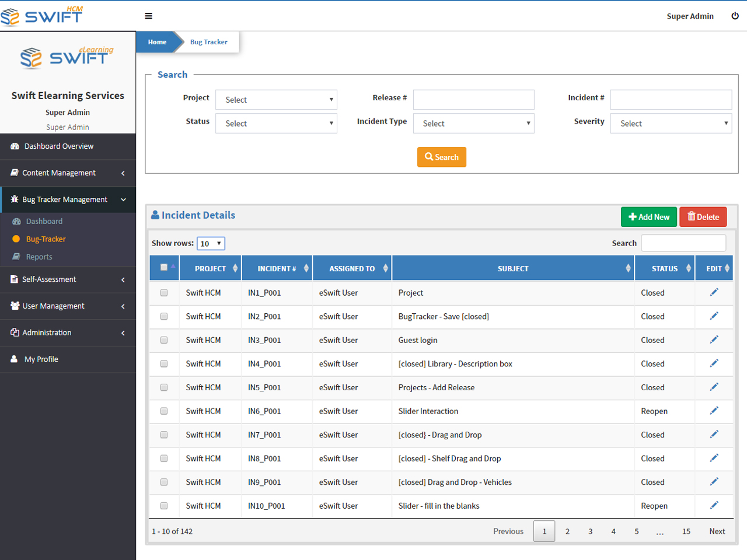
Task: Open the Severity dropdown
Action: click(671, 124)
